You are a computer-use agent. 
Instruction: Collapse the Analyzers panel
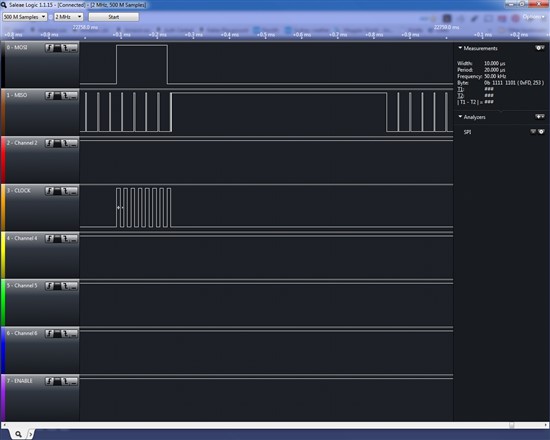click(460, 116)
